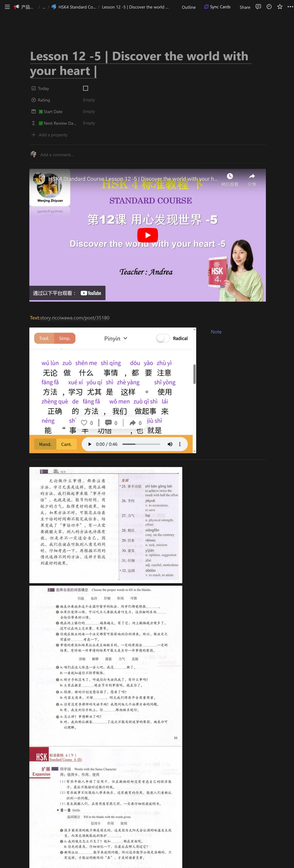Open the fill-in-the-blanks exercise image
This screenshot has height=868, width=294.
click(106, 666)
